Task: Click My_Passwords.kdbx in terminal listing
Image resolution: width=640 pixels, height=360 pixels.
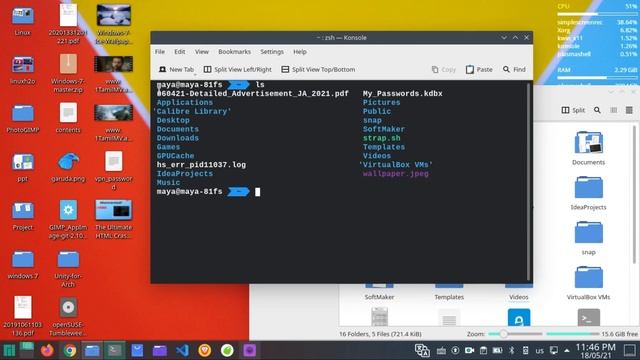Action: pyautogui.click(x=402, y=93)
